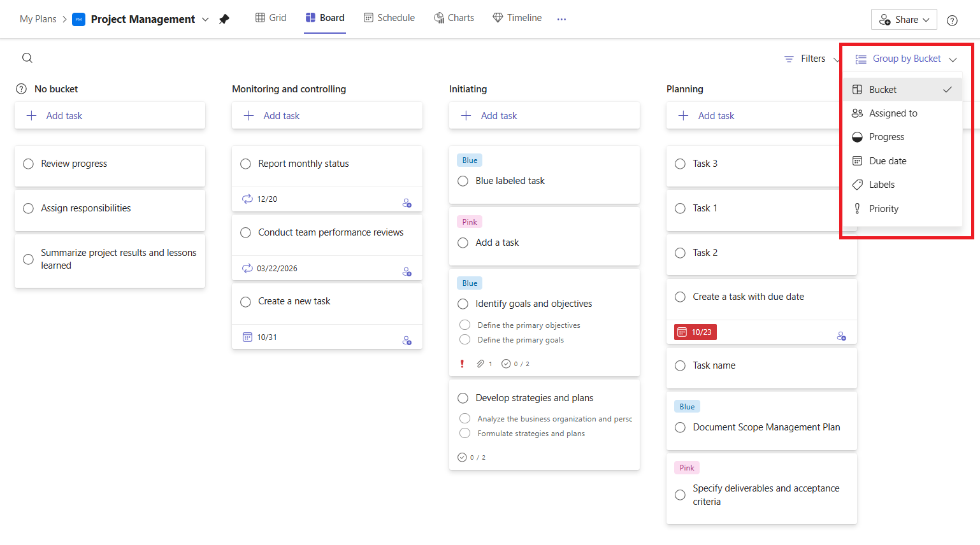Switch to Grid view icon

coord(259,17)
